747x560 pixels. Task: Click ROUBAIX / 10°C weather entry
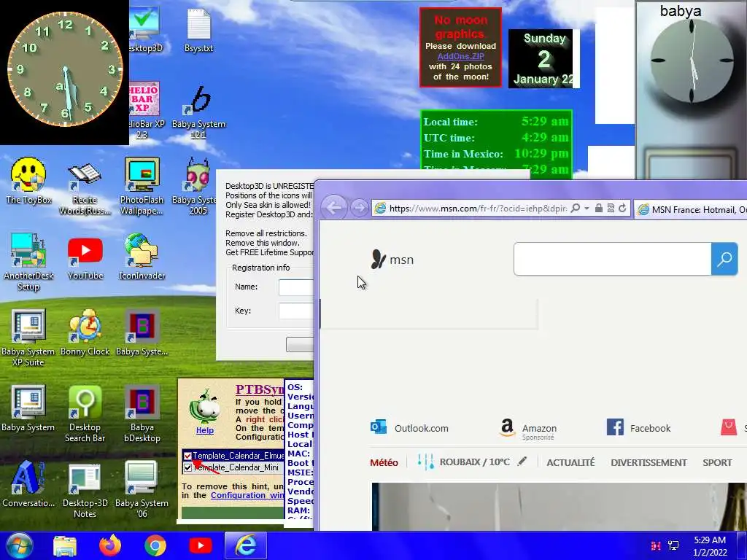pyautogui.click(x=463, y=462)
